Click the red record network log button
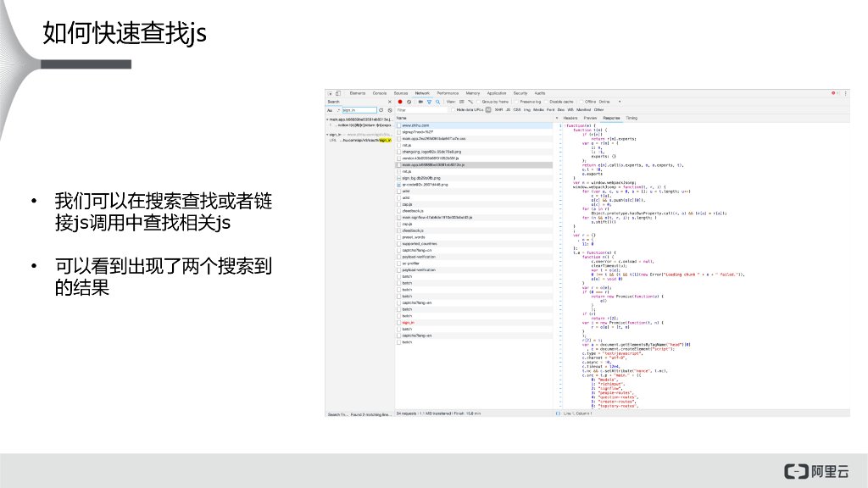The image size is (868, 488). click(399, 102)
